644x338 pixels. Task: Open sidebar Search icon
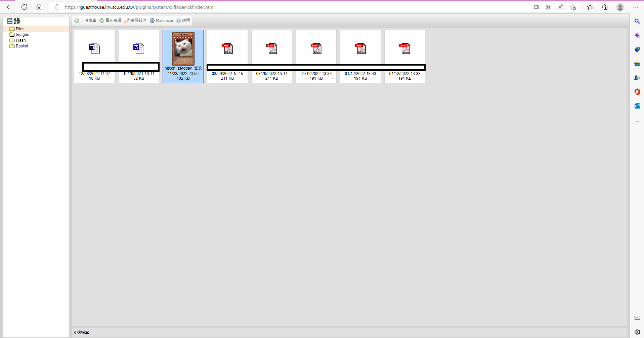click(x=637, y=21)
